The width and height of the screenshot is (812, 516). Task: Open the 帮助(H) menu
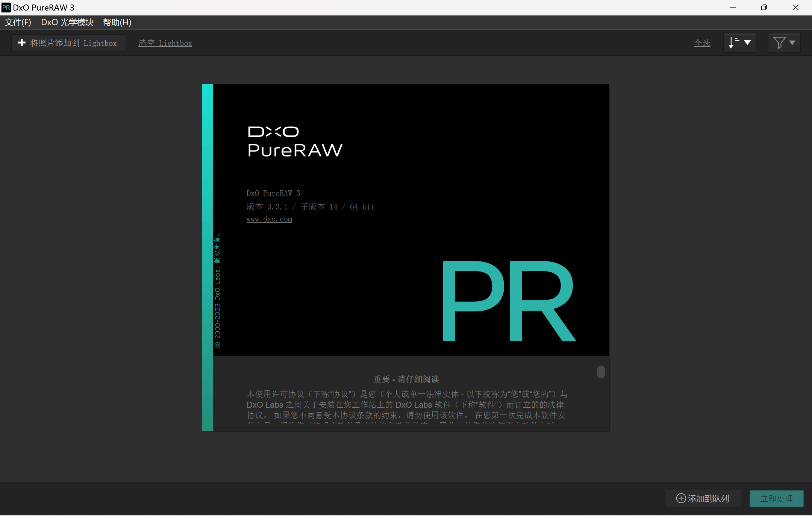point(117,23)
